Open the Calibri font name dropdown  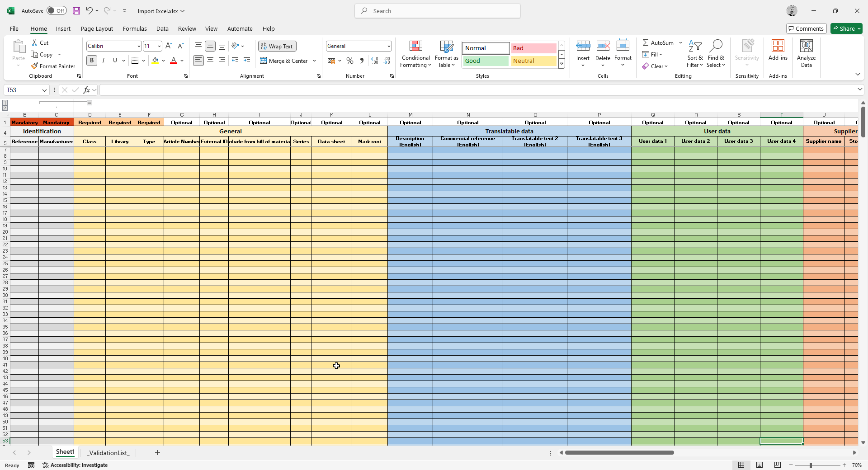pyautogui.click(x=138, y=46)
